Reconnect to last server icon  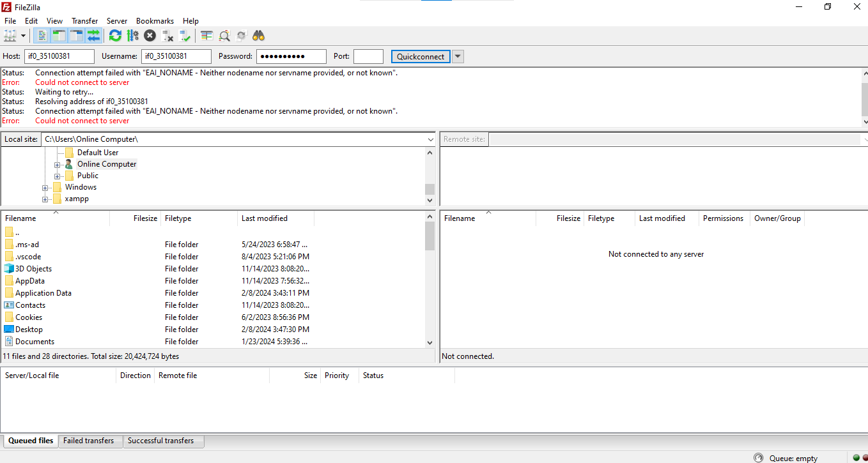[185, 36]
